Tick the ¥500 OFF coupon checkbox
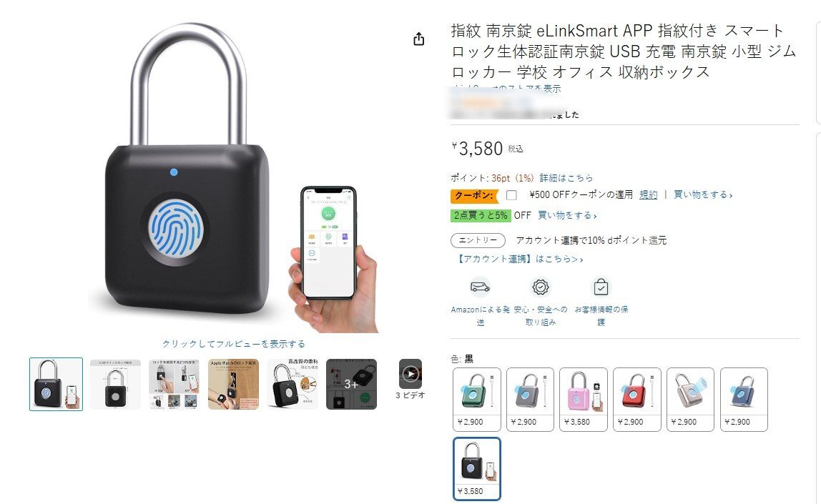Image resolution: width=821 pixels, height=504 pixels. [511, 195]
